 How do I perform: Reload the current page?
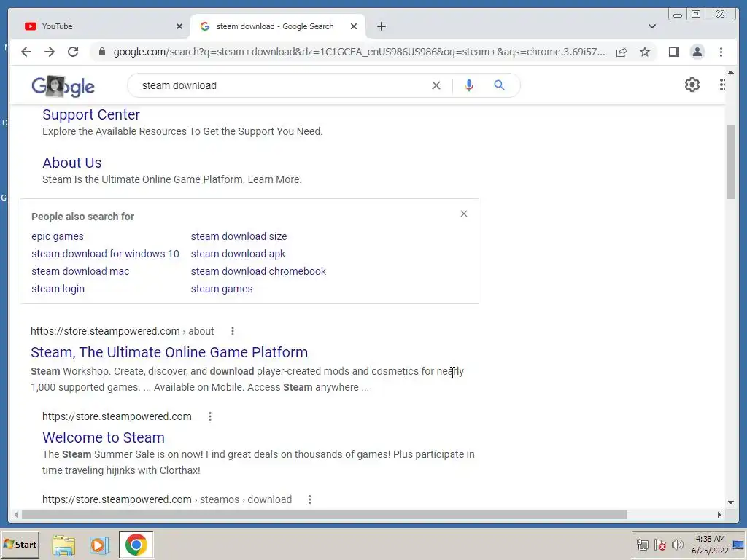click(x=73, y=52)
